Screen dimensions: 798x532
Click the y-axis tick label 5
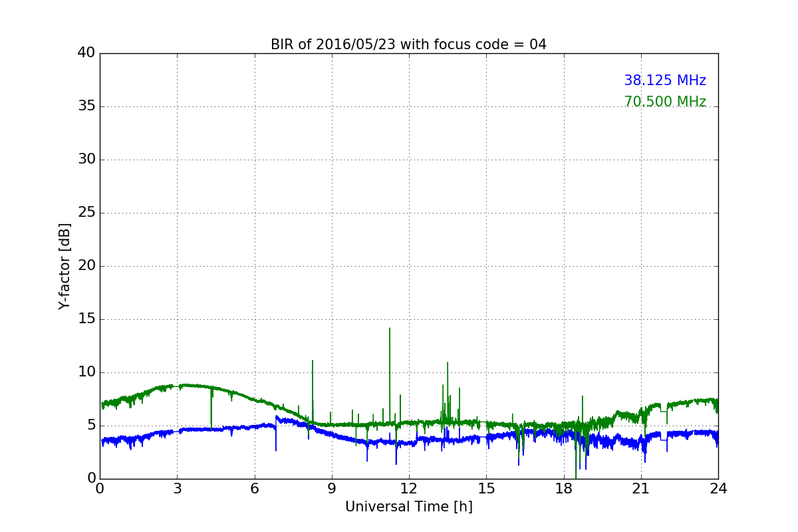[91, 426]
